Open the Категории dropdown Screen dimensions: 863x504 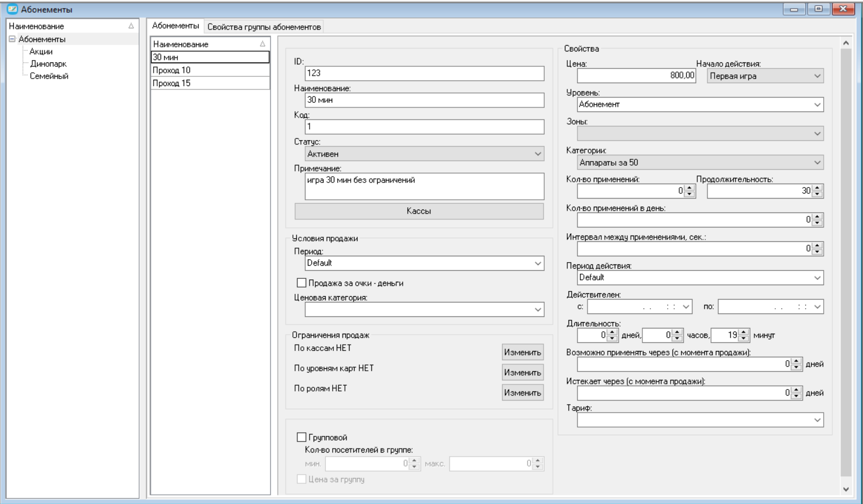pos(700,162)
